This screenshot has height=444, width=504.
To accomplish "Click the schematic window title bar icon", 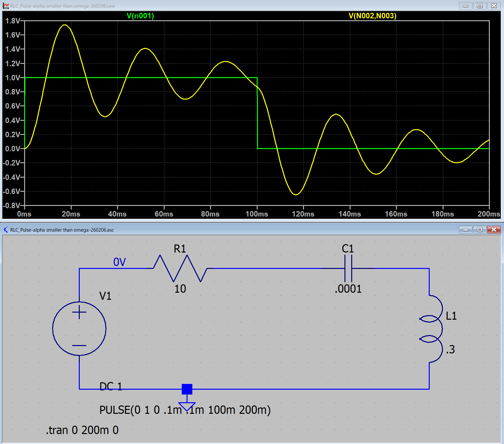I will (5, 230).
